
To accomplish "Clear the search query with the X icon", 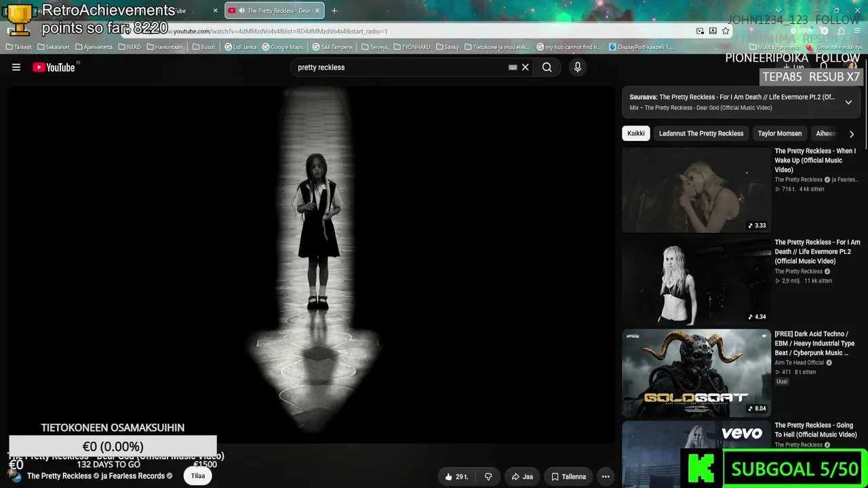I will click(525, 67).
